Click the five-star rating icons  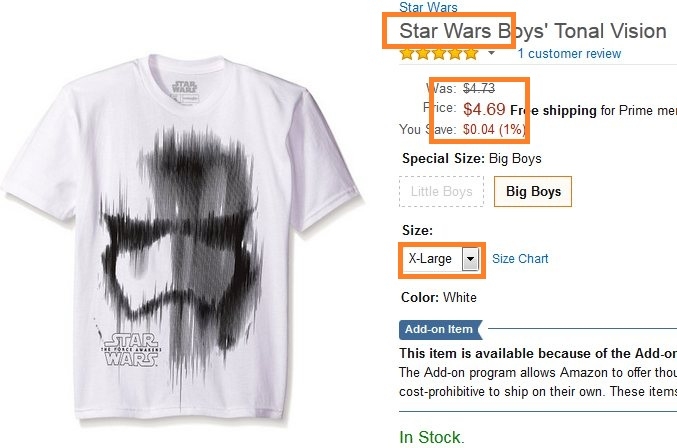point(439,54)
